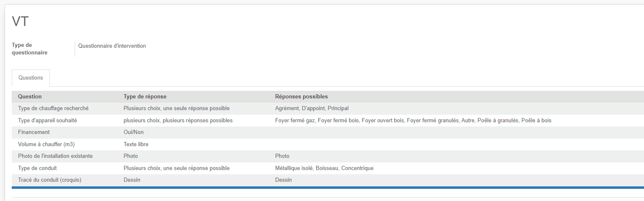This screenshot has width=644, height=201.
Task: Select the Type d'appareil souhaité question
Action: [328, 121]
